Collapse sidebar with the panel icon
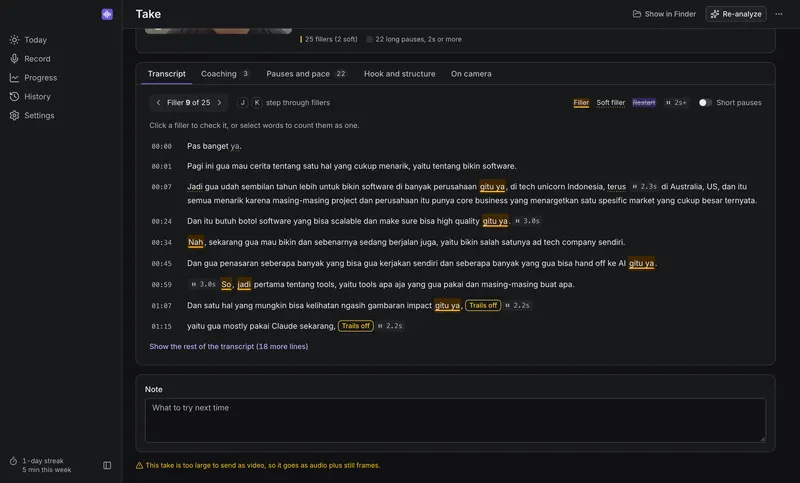The width and height of the screenshot is (800, 483). pos(107,465)
